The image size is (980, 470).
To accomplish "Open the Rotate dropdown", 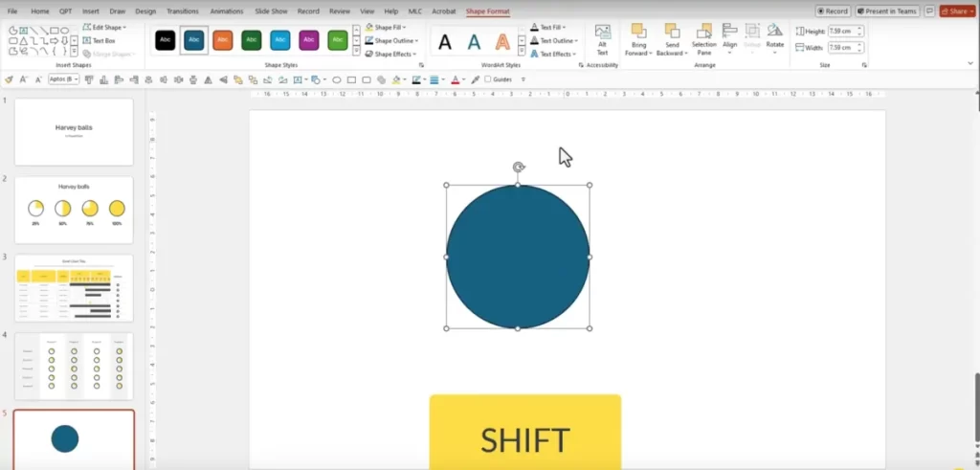I will click(775, 40).
